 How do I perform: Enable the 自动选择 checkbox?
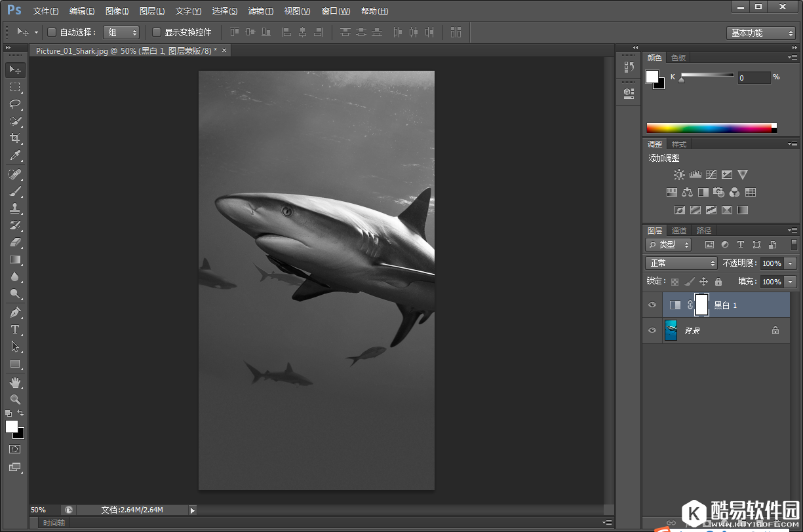pyautogui.click(x=52, y=32)
